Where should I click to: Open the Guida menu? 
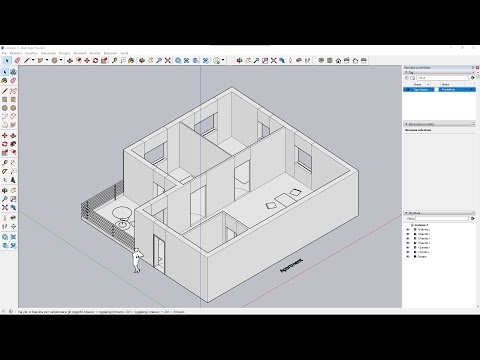tap(124, 53)
